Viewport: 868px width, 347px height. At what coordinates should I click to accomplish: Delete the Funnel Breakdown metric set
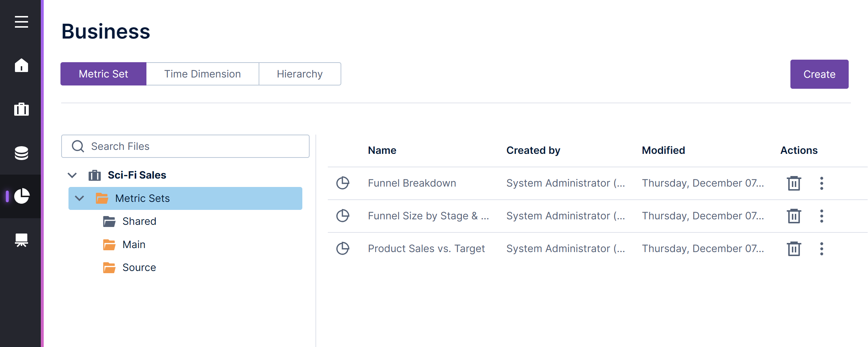[794, 183]
